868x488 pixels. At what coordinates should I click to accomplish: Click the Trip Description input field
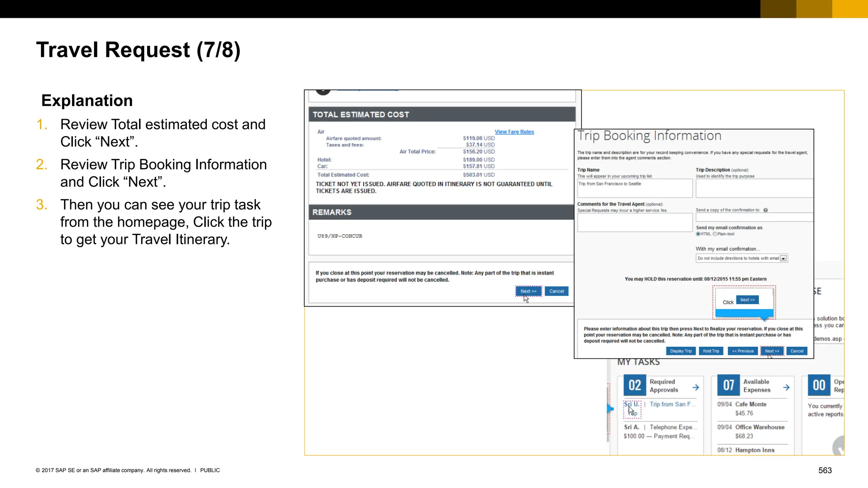click(754, 188)
